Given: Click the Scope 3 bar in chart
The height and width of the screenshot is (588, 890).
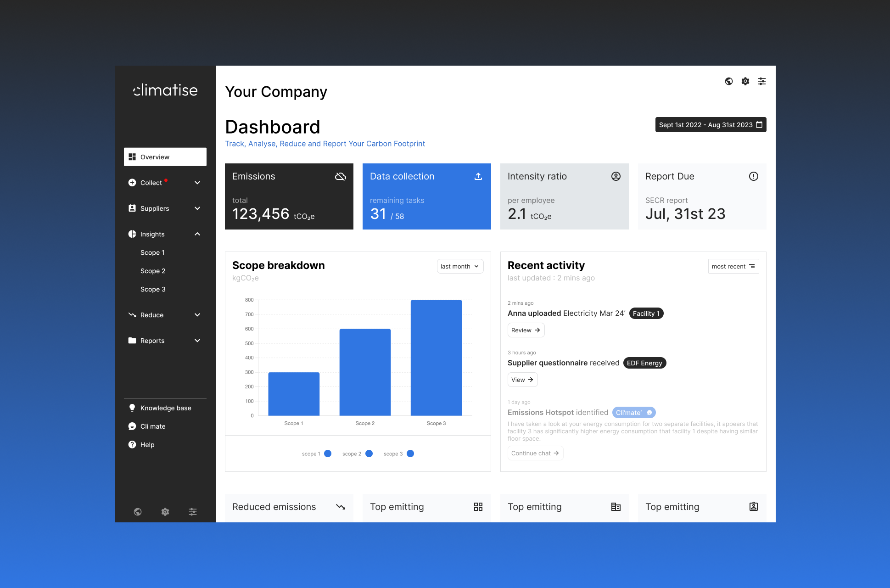Looking at the screenshot, I should click(x=436, y=358).
